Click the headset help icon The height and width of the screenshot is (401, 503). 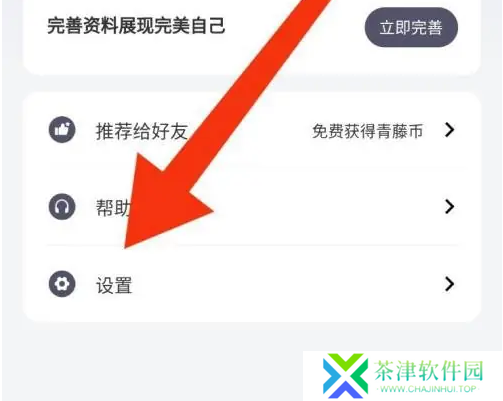62,206
